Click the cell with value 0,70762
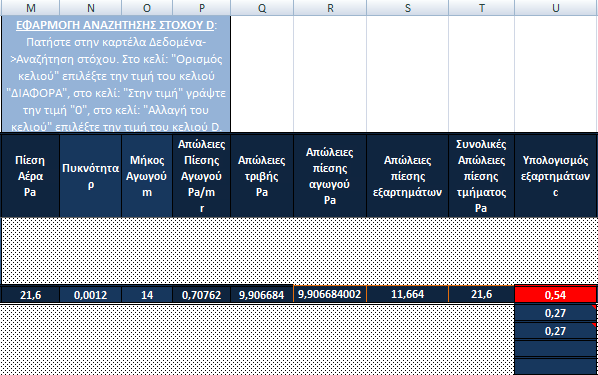The image size is (598, 375). 201,295
